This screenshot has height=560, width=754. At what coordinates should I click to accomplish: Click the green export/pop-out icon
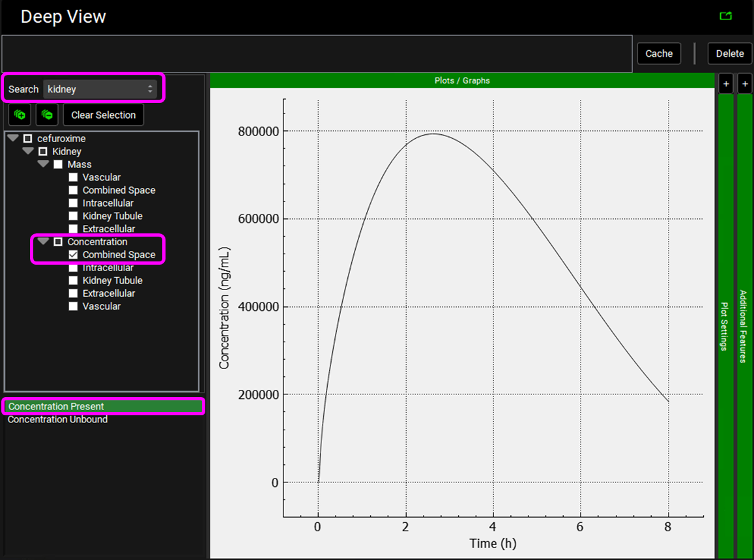[725, 16]
